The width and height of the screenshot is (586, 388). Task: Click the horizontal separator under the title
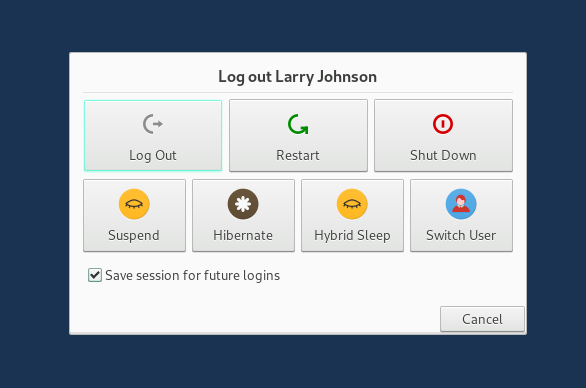click(298, 92)
